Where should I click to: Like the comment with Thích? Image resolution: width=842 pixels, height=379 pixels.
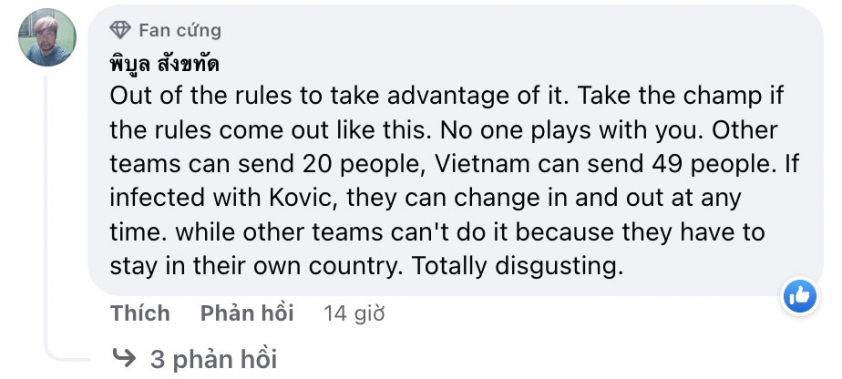click(140, 313)
